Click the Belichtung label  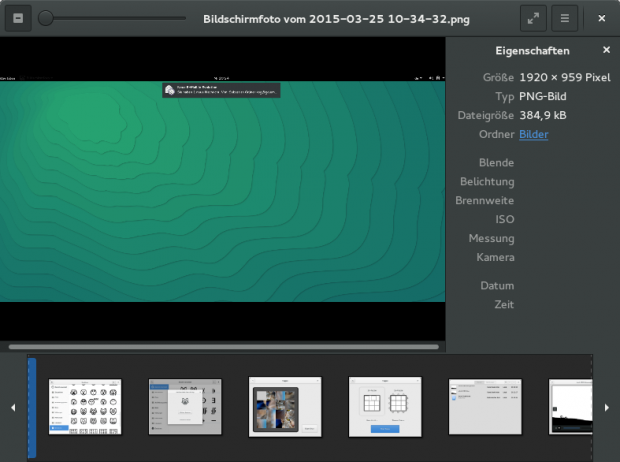click(x=487, y=182)
